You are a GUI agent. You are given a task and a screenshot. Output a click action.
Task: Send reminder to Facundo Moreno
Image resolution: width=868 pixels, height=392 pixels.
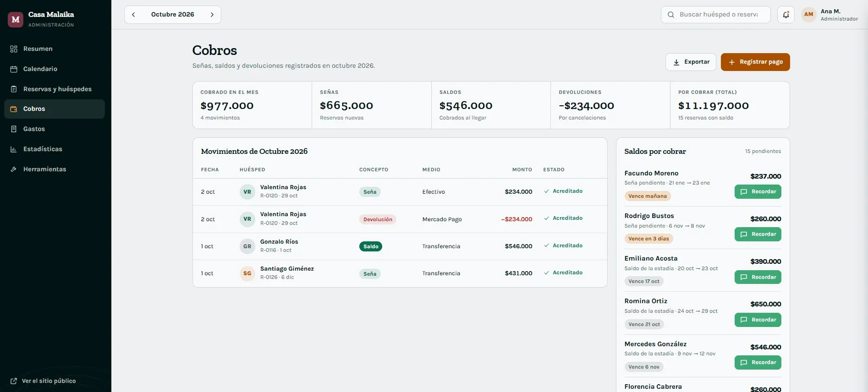[758, 192]
